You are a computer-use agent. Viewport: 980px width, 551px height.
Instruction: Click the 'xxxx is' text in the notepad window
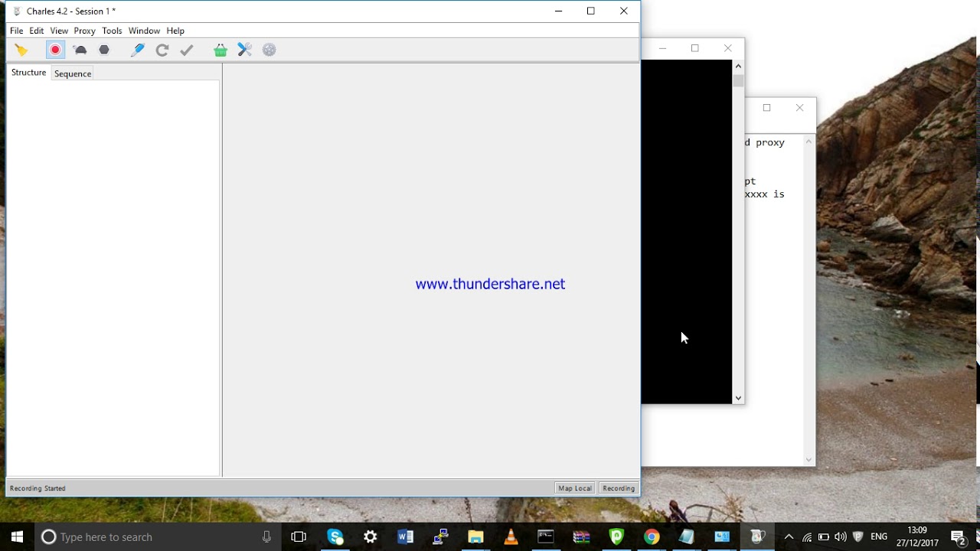[765, 194]
